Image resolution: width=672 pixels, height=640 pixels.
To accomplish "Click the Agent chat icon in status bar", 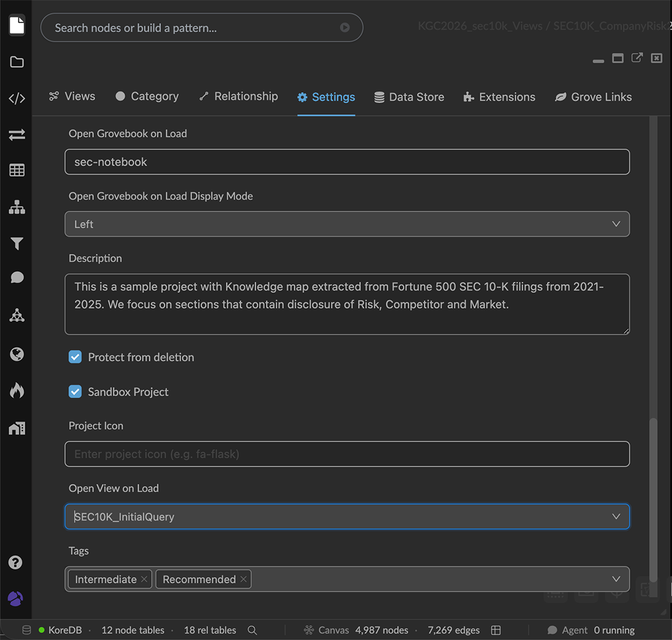I will coord(552,629).
